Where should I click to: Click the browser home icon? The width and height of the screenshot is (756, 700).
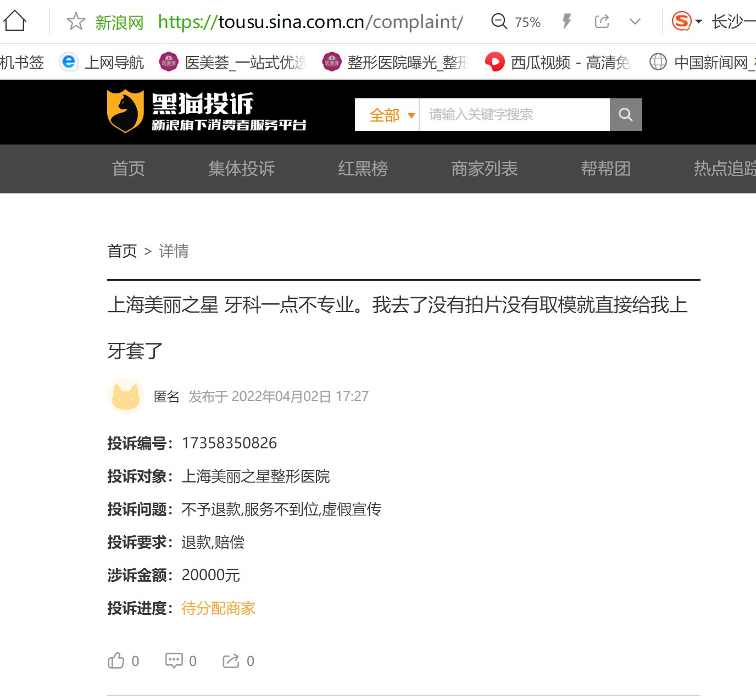coord(15,21)
